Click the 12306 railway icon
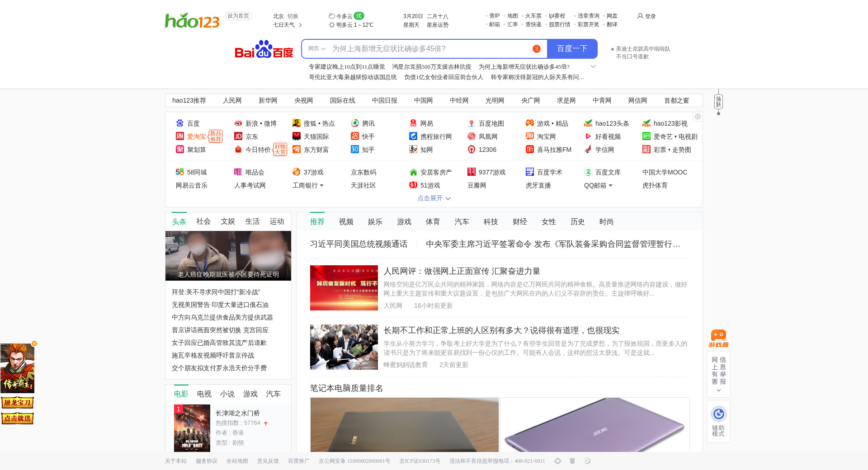The width and height of the screenshot is (868, 470). coord(472,149)
